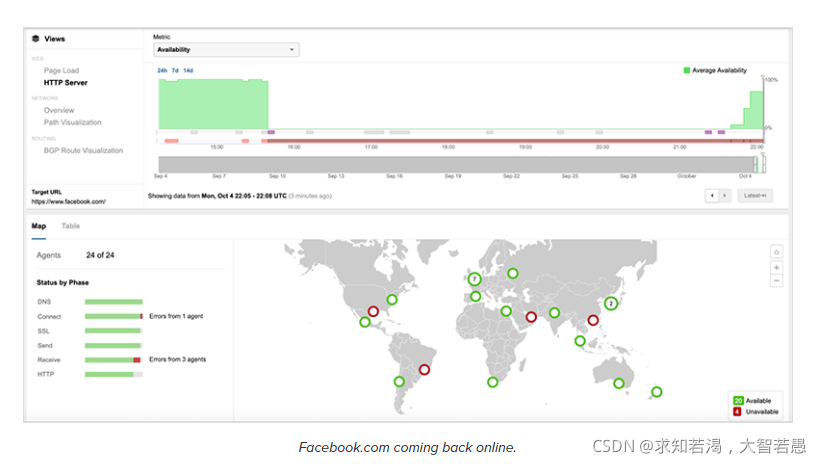
Task: Select the green agent in New Zealand
Action: (x=656, y=392)
